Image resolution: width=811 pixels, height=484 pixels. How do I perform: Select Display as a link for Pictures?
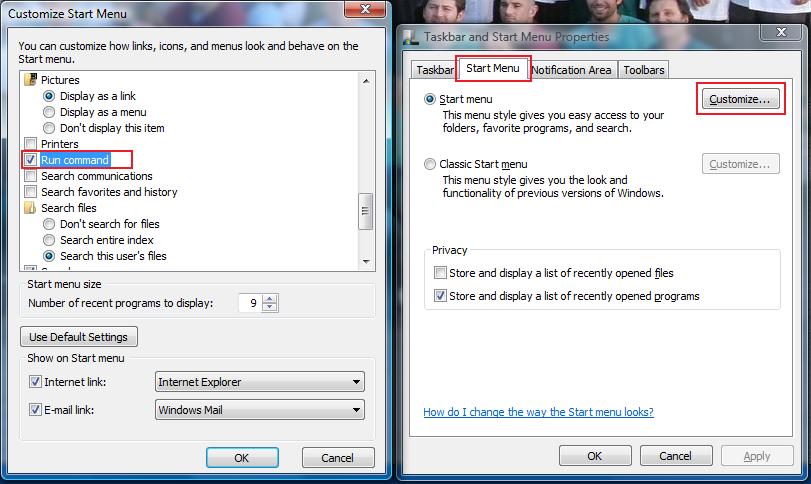tap(49, 96)
